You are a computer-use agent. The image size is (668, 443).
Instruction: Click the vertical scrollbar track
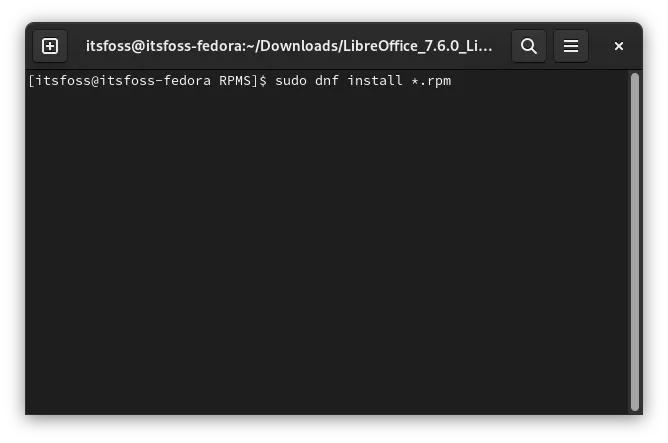[x=634, y=240]
